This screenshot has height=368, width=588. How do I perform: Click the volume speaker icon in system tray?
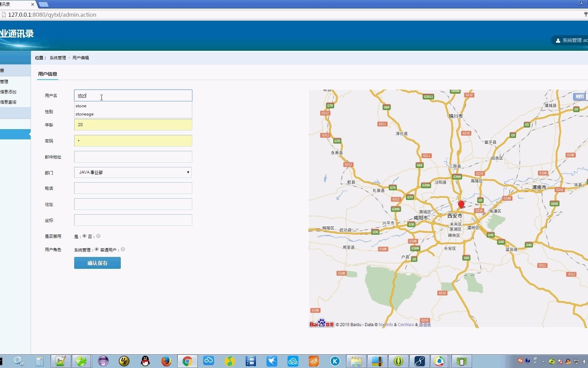(585, 361)
